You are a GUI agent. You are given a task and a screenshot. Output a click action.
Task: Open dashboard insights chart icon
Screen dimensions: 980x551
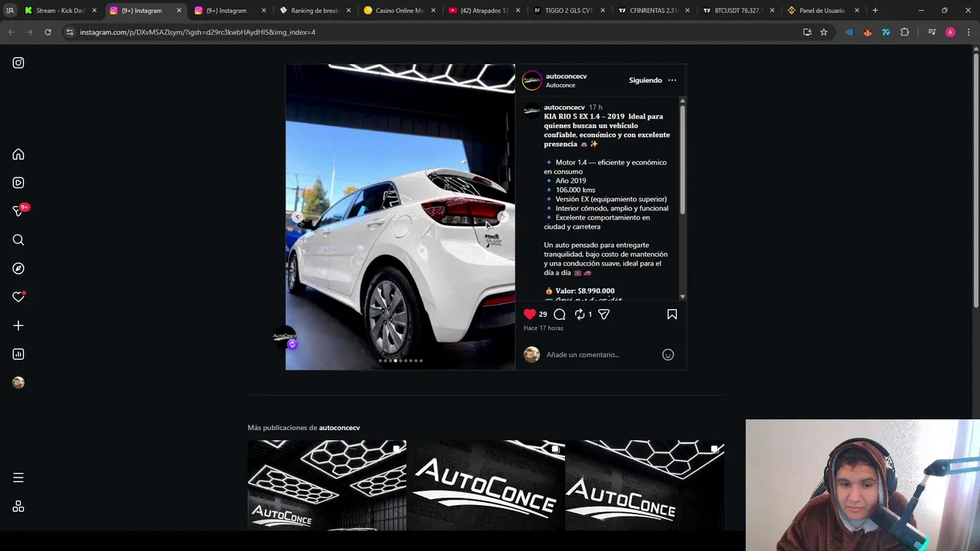(18, 354)
